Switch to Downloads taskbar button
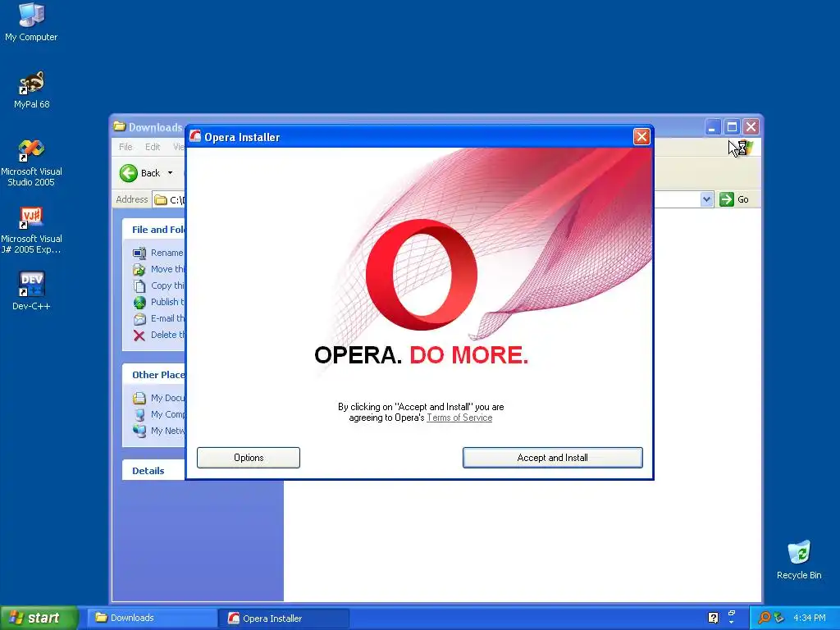This screenshot has height=630, width=840. 152,618
